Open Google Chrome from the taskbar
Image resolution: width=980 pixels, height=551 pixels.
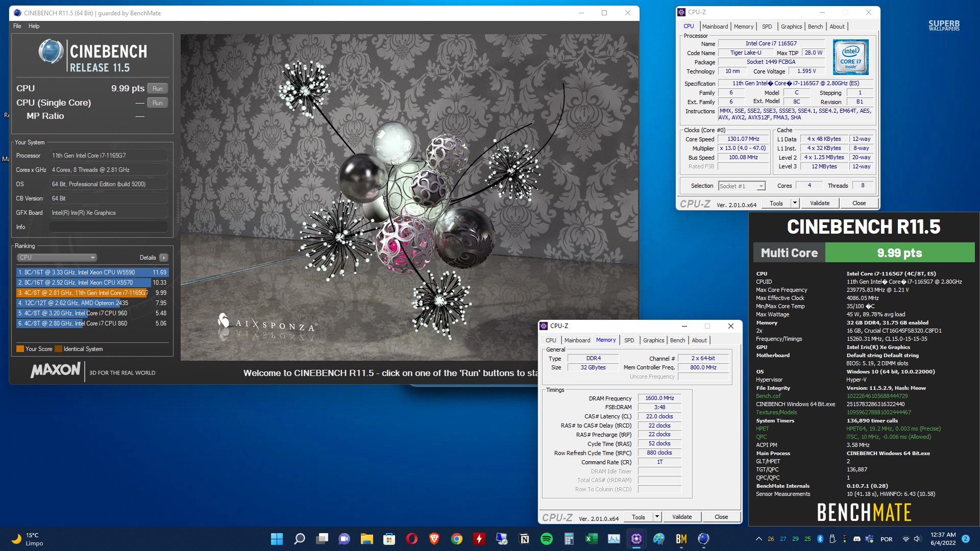pos(457,539)
